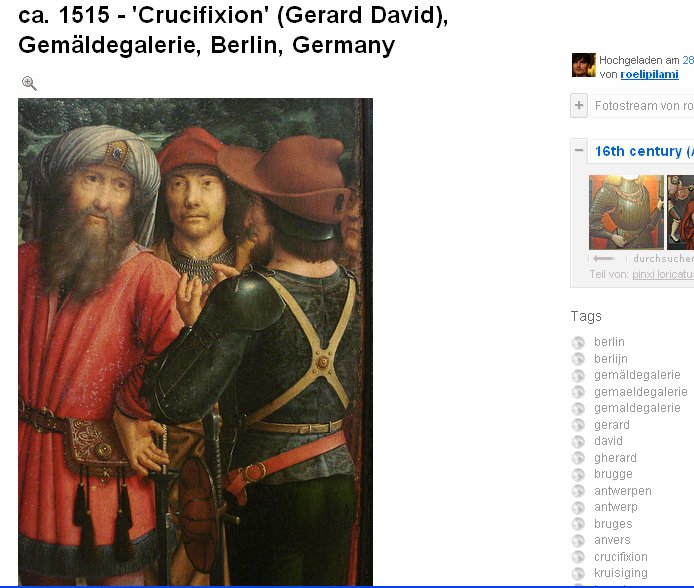
Task: Click globe icon next to berlin tag
Action: [578, 342]
